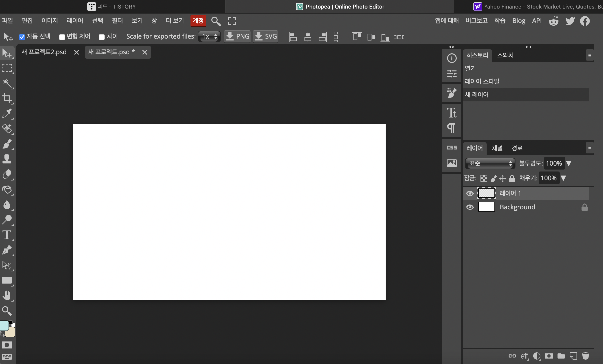Select the Hand tool

(x=7, y=296)
